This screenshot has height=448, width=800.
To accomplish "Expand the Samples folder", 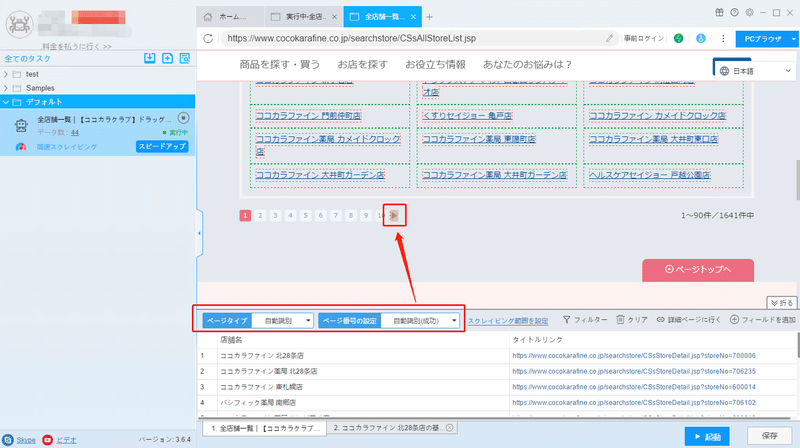I will point(6,88).
